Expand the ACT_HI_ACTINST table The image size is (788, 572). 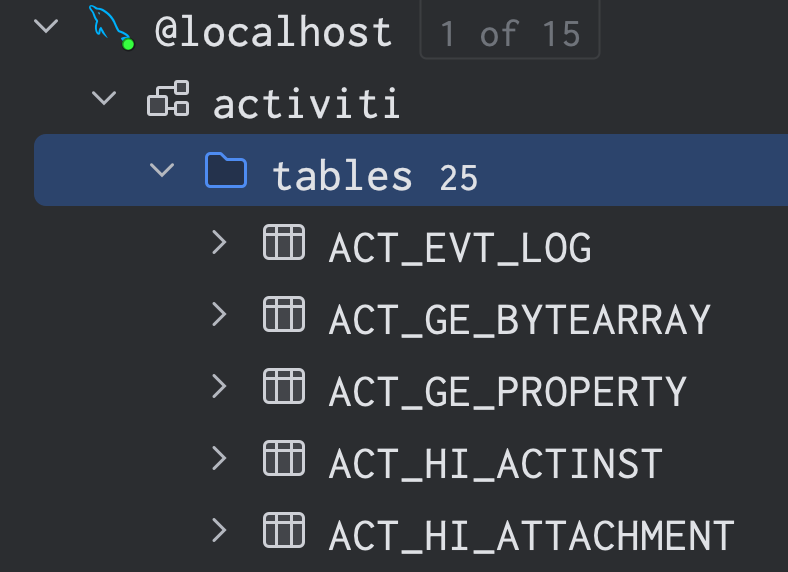coord(219,458)
